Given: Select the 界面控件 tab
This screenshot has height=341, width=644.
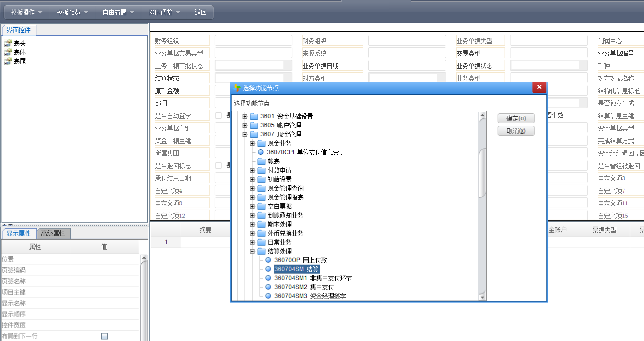Looking at the screenshot, I should pos(19,30).
